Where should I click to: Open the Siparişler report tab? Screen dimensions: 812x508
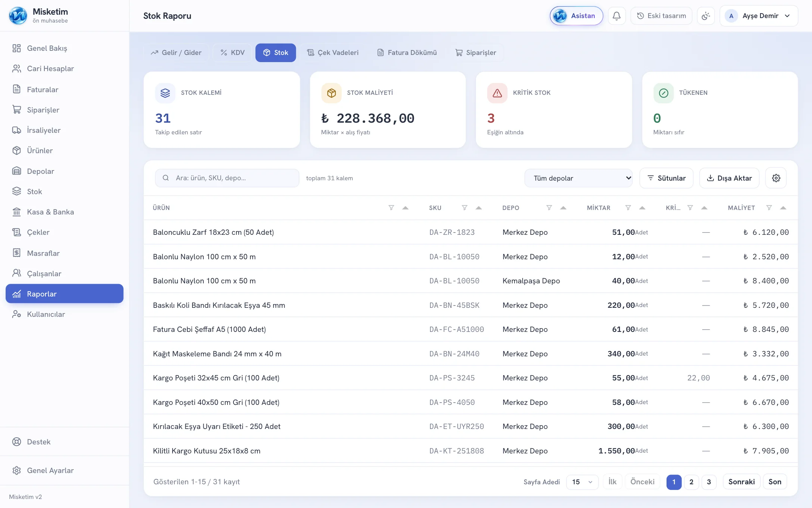tap(476, 53)
